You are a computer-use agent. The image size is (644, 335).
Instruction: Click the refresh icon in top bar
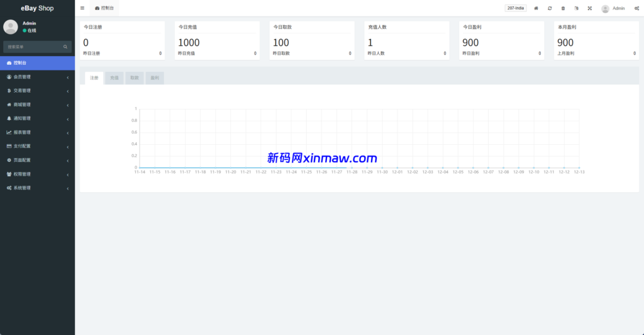tap(550, 8)
